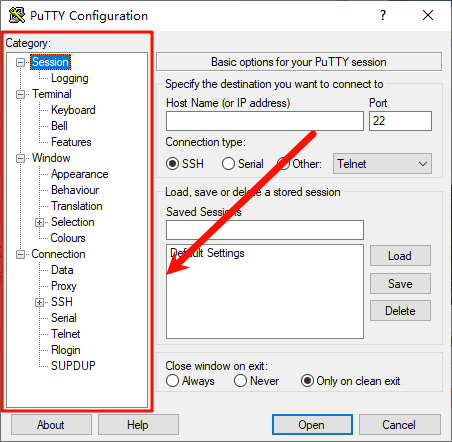Viewport: 452px width, 442px height.
Task: Collapse the Window tree node
Action: click(21, 158)
